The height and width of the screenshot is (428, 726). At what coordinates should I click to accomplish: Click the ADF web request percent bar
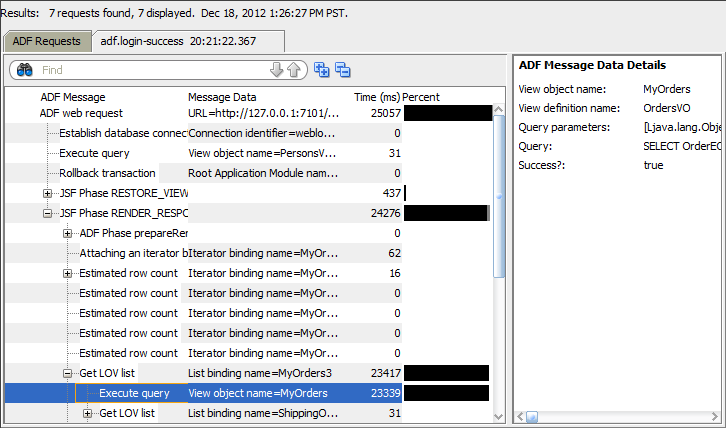448,113
